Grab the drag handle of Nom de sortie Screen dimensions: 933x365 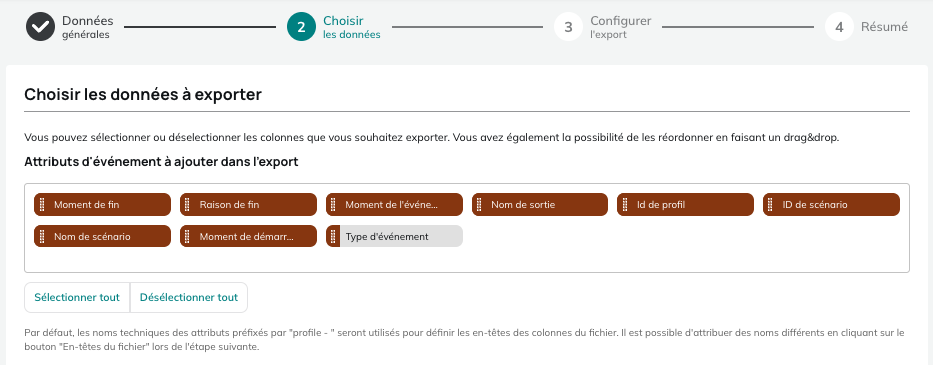[x=479, y=204]
